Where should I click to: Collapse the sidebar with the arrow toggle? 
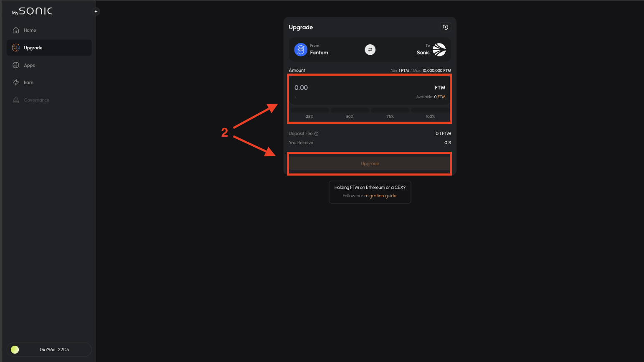pos(96,11)
